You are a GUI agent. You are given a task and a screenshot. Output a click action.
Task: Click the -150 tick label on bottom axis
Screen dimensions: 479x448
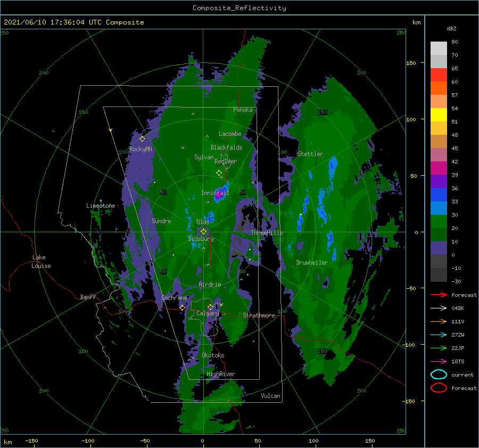[31, 441]
